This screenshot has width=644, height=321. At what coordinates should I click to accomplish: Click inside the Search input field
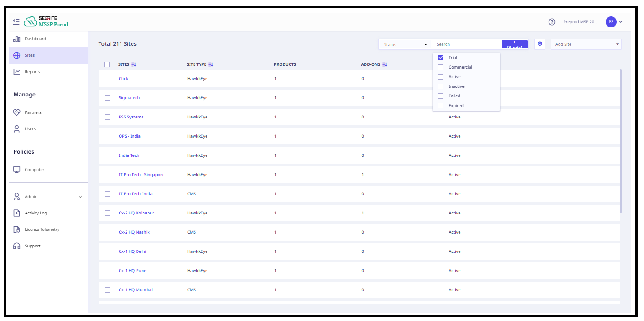tap(467, 44)
